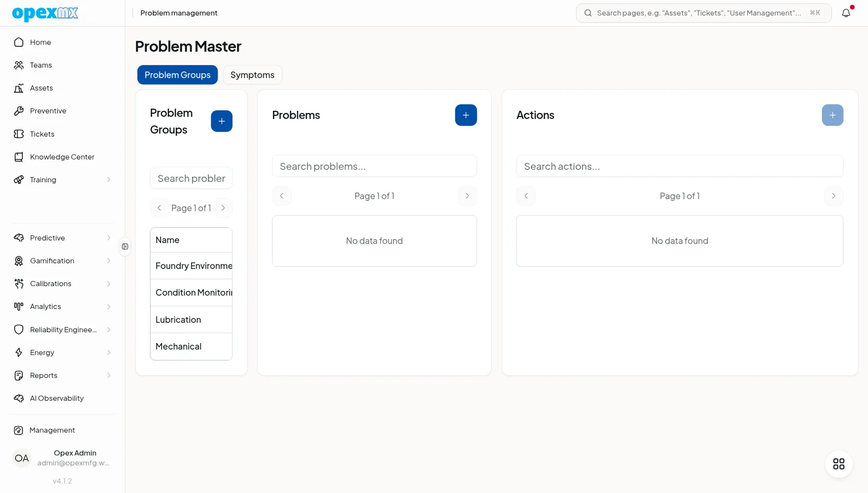
Task: Select the Foundry Environment group row
Action: [191, 266]
